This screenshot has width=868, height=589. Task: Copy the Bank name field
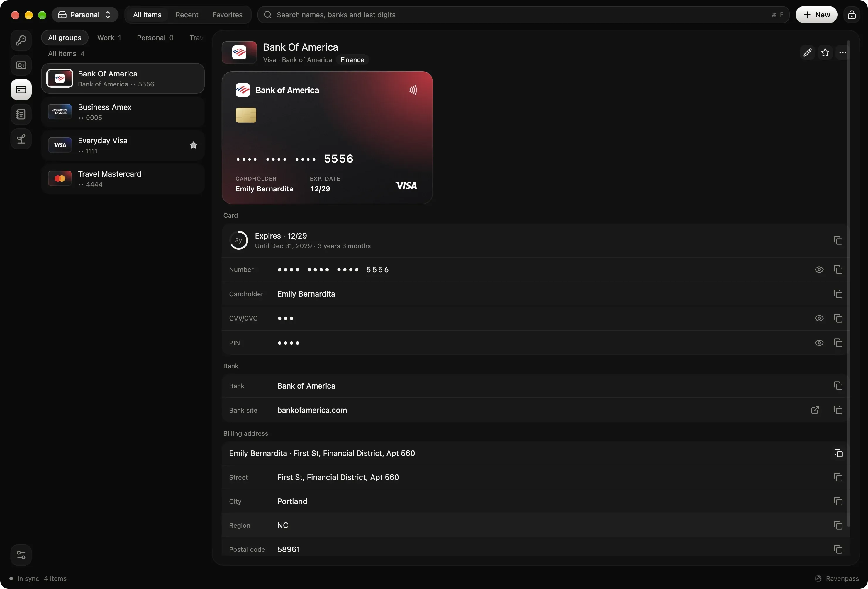coord(838,386)
